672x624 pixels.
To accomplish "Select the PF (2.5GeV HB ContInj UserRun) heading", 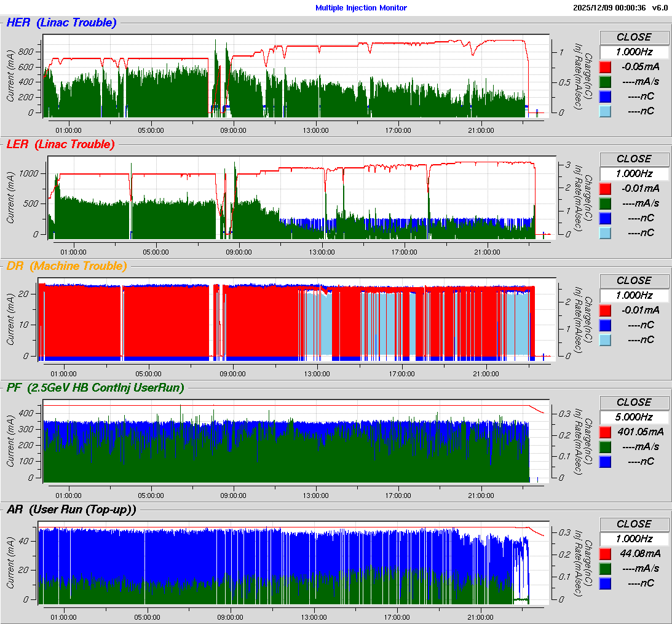I will click(95, 387).
